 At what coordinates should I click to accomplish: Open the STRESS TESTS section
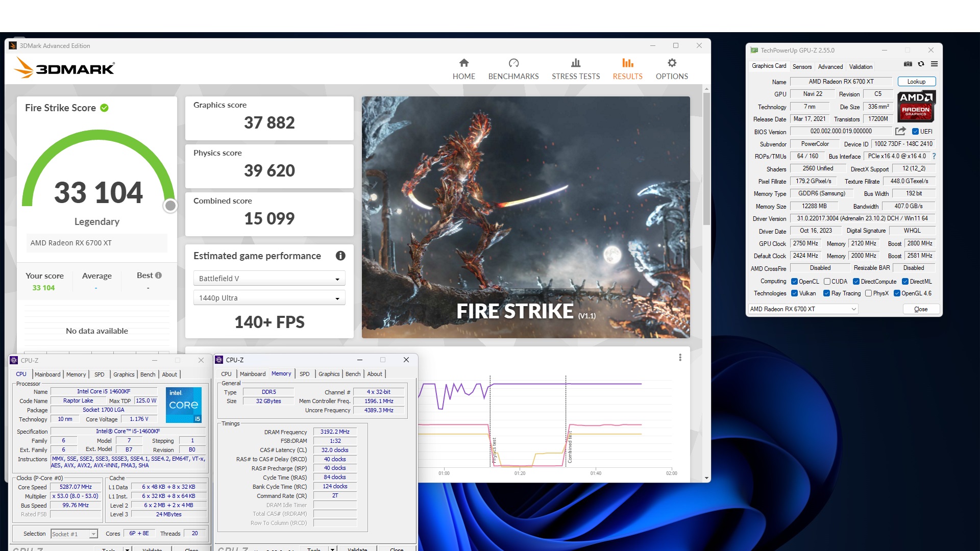(x=576, y=69)
